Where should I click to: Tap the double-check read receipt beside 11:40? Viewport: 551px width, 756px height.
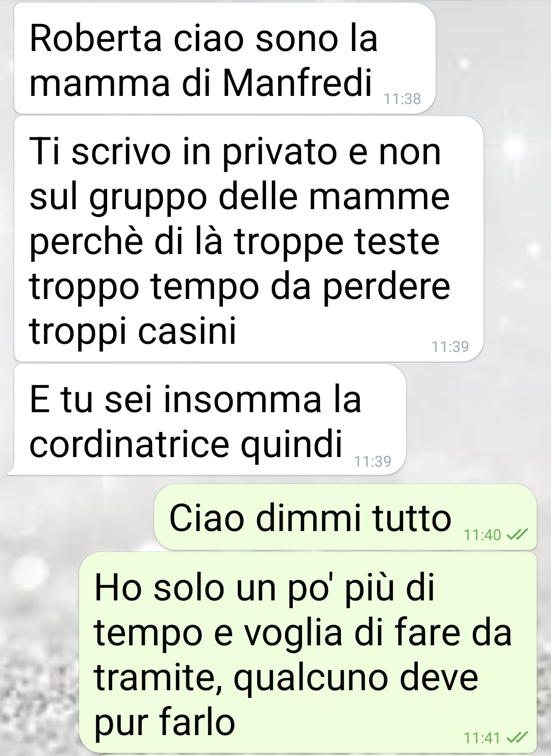pyautogui.click(x=516, y=535)
